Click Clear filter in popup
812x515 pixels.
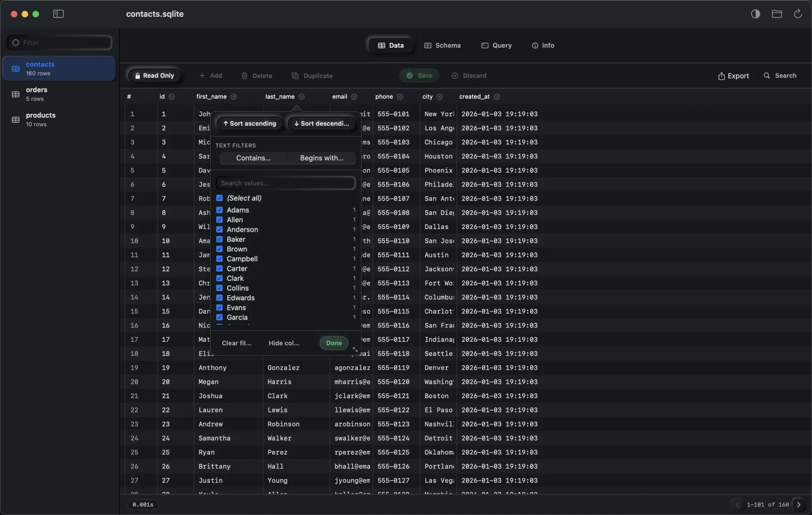[x=236, y=343]
